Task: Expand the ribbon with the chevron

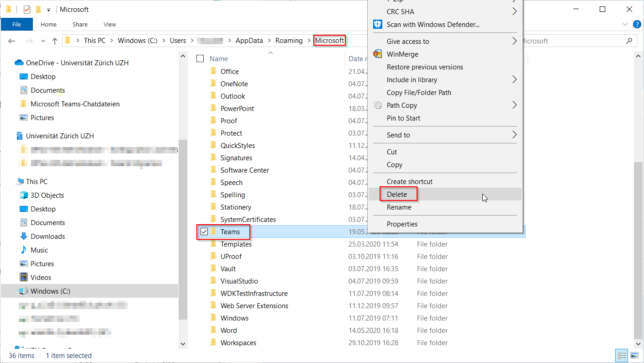Action: (625, 24)
